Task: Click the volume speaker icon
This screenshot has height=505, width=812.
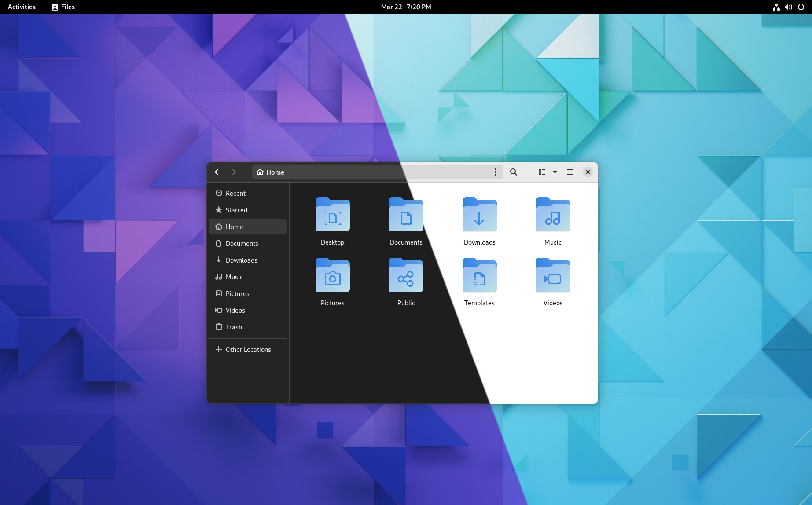Action: point(789,7)
